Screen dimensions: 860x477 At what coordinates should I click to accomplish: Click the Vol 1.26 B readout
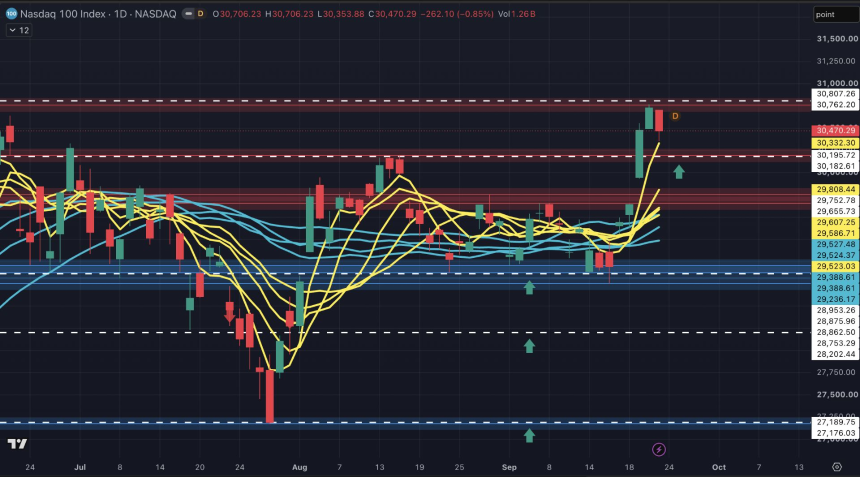click(517, 14)
